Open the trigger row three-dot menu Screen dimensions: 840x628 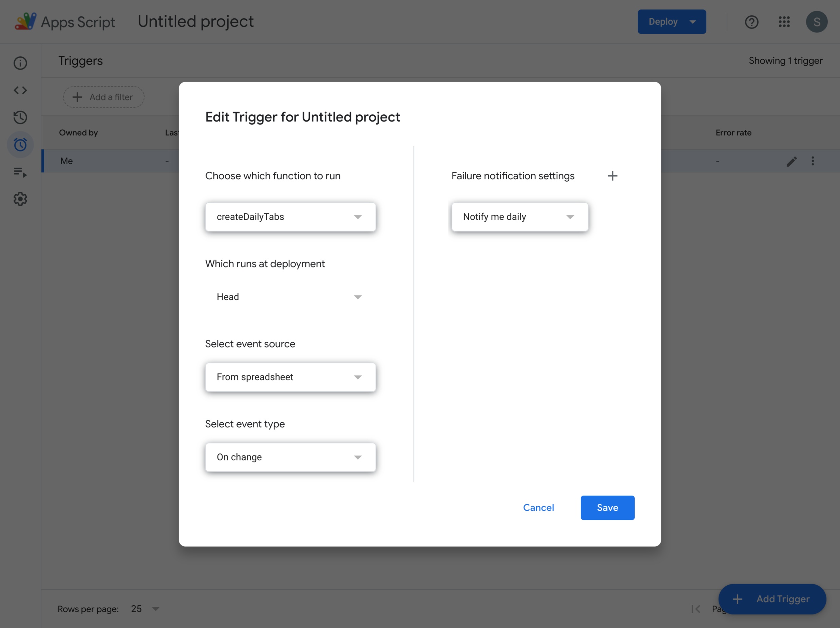[813, 161]
